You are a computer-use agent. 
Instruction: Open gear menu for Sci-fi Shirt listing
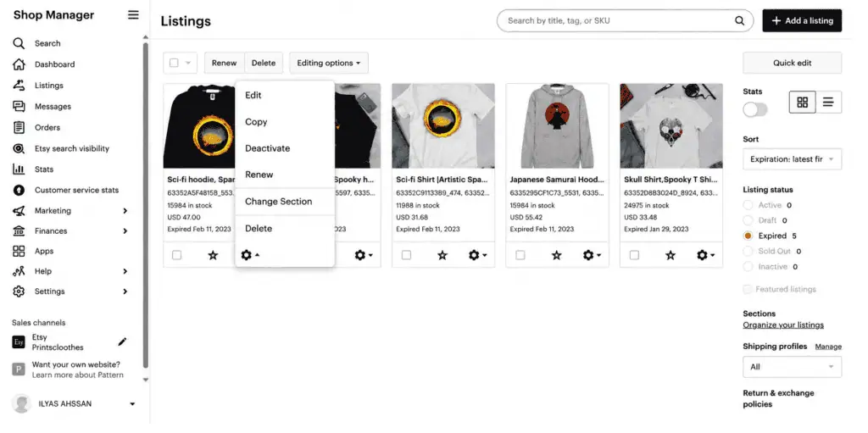coord(478,255)
